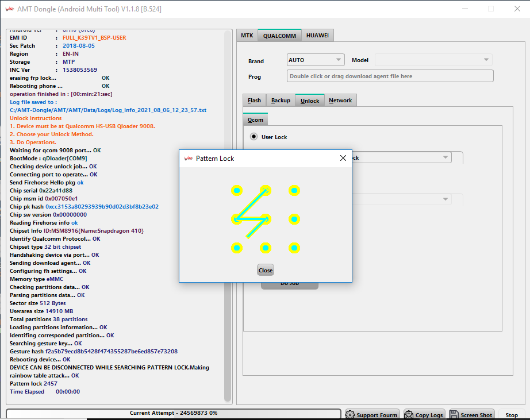Switch to the HUAWEI tab
The width and height of the screenshot is (530, 420).
tap(317, 36)
